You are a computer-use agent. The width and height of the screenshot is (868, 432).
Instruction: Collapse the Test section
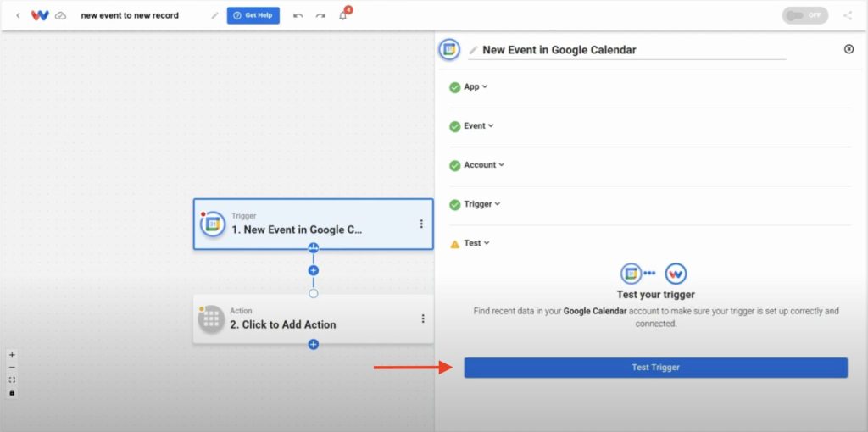pyautogui.click(x=476, y=243)
